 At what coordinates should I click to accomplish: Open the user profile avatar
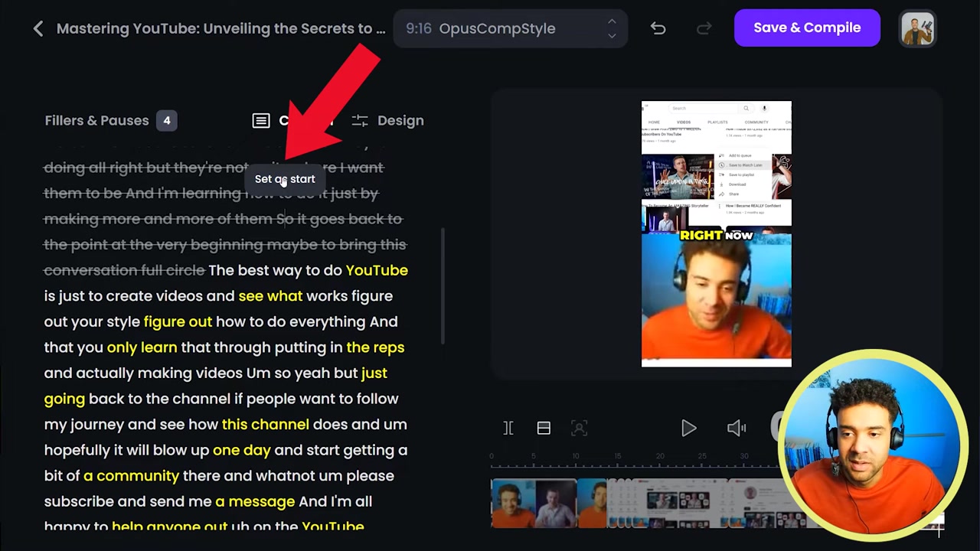(x=917, y=28)
